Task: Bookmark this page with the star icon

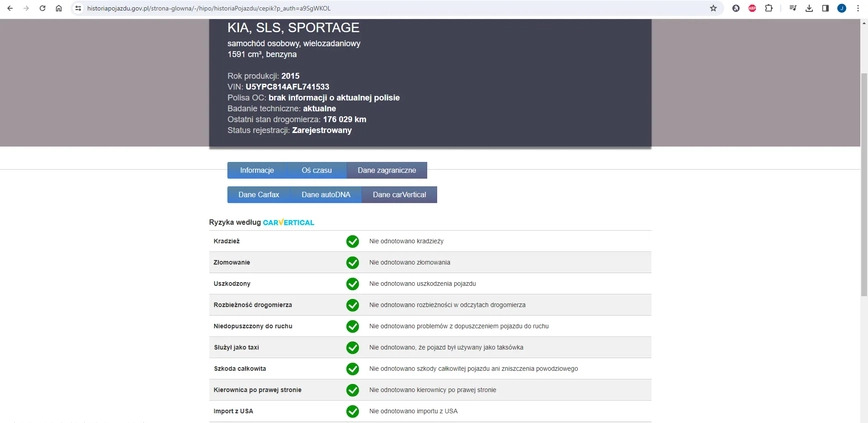Action: [713, 8]
